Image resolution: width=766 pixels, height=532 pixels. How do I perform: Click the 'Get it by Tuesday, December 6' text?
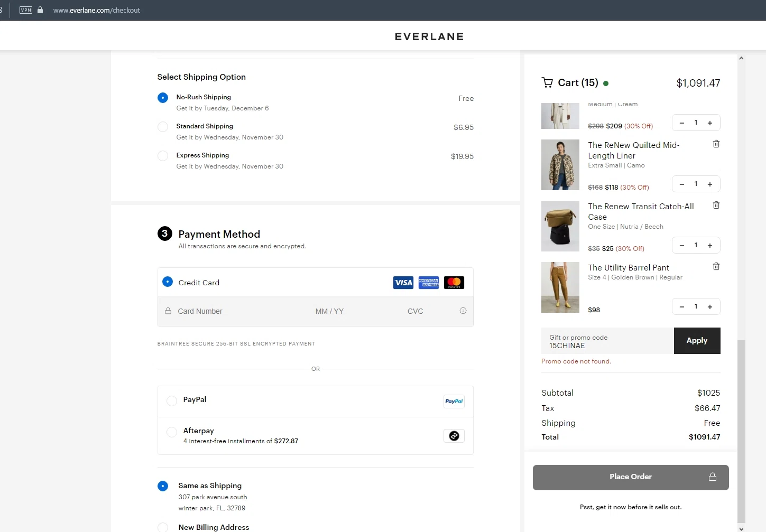(223, 108)
